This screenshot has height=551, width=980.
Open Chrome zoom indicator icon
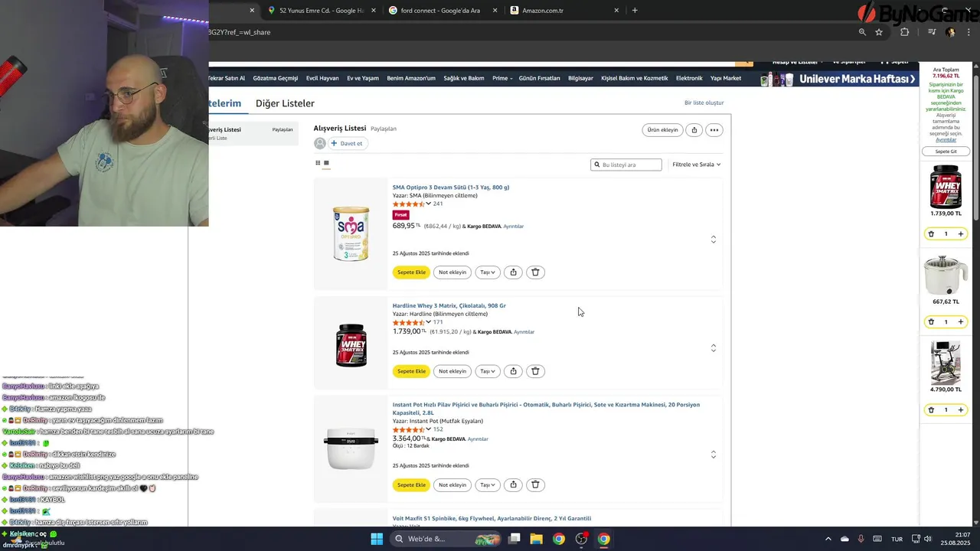[862, 32]
